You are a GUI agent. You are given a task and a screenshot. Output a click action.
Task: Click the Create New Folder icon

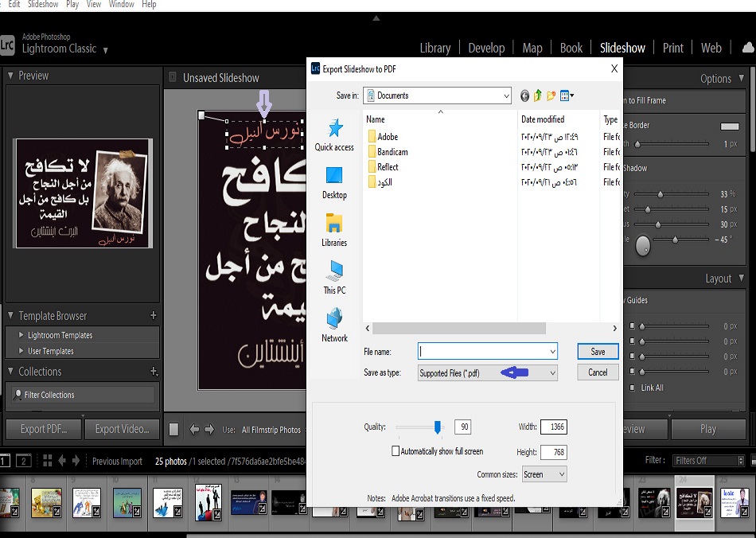tap(551, 96)
